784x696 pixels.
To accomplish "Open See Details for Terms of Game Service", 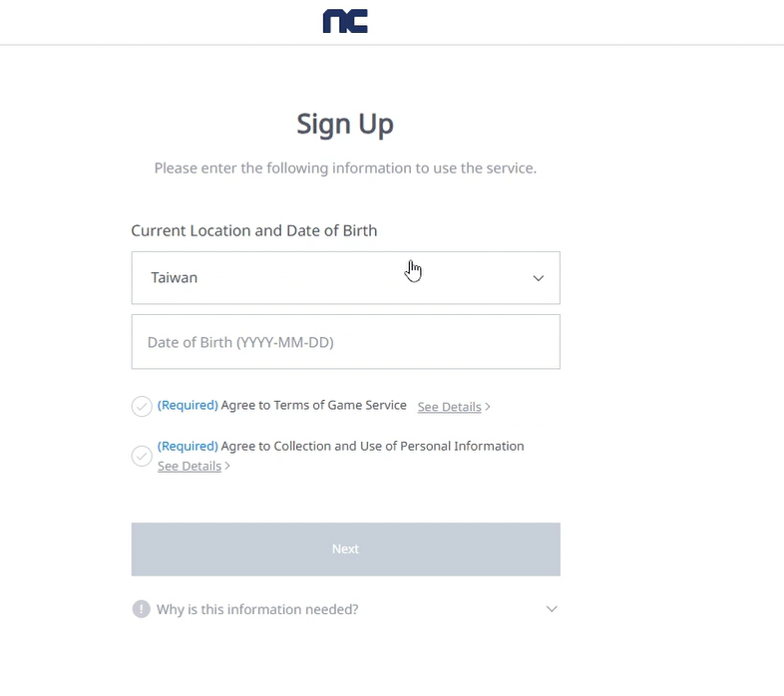I will (x=449, y=407).
